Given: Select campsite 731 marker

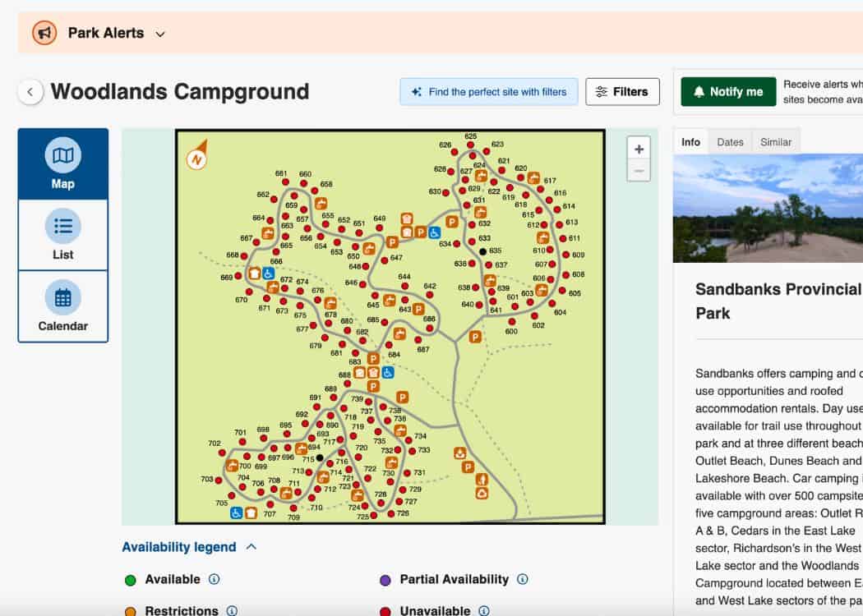Looking at the screenshot, I should [407, 473].
